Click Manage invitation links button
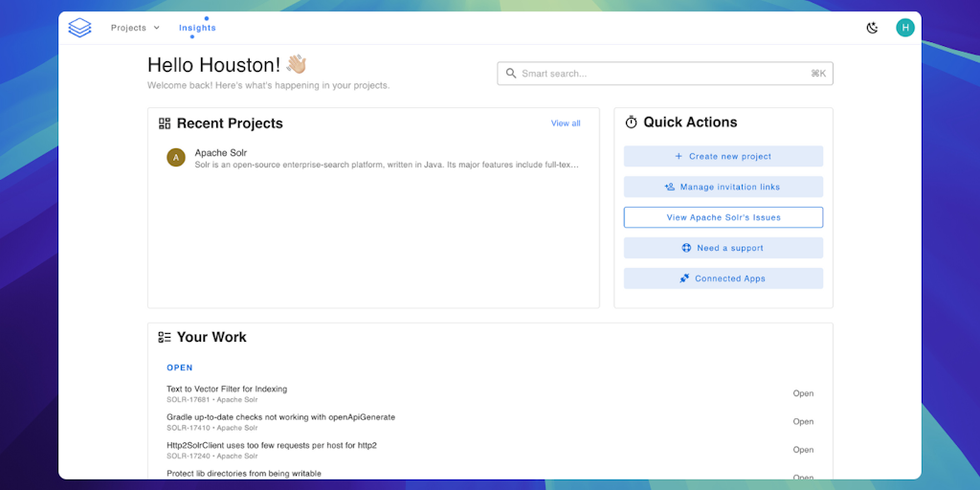Screen dimensions: 980x490 724,187
